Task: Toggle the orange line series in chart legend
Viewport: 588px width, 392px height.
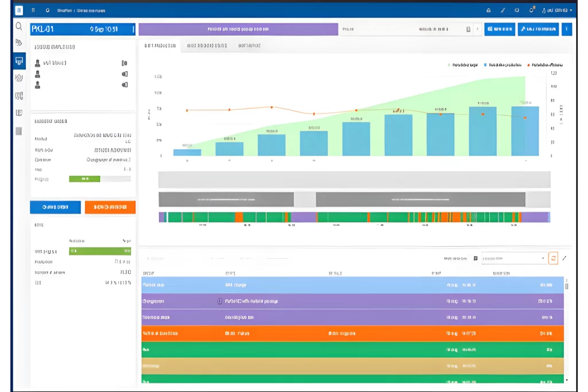Action: point(545,65)
